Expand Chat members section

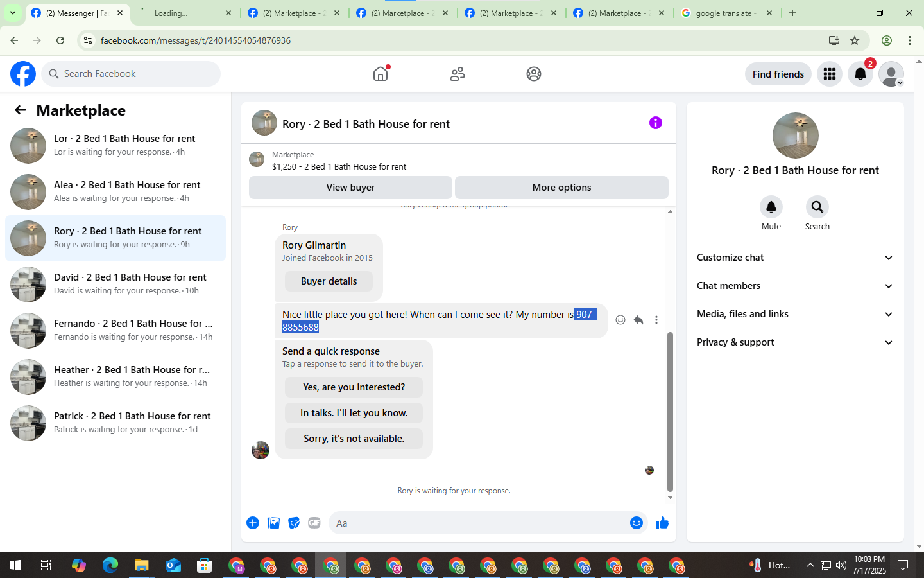coord(795,286)
